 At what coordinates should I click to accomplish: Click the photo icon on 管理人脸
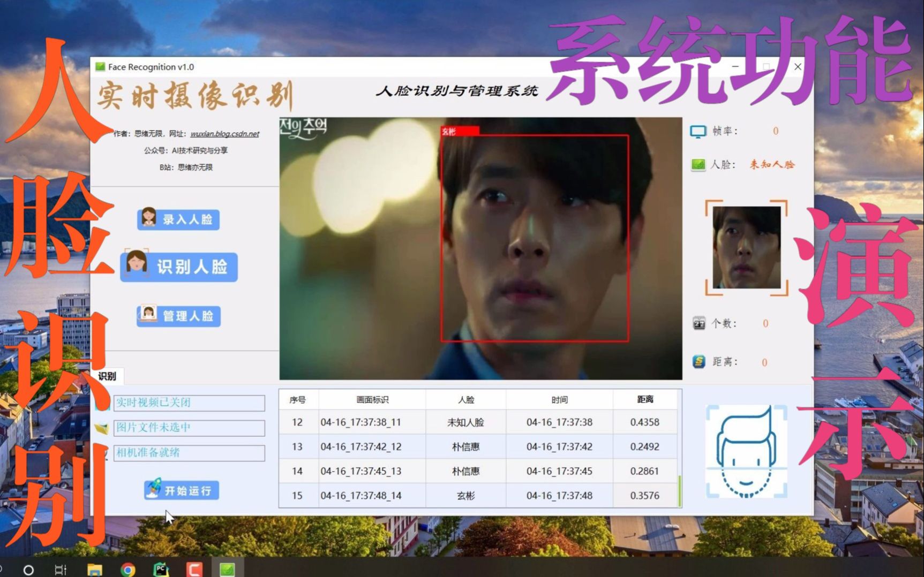148,313
